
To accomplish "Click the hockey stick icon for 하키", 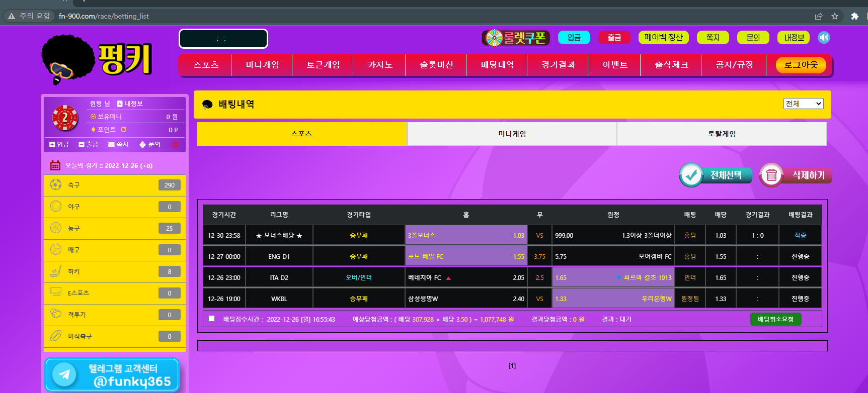I will point(56,271).
